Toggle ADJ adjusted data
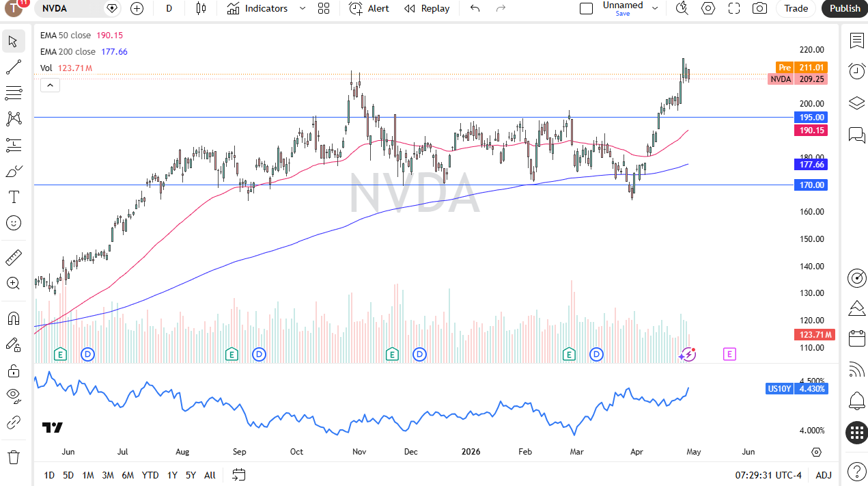868x486 pixels. coord(824,475)
